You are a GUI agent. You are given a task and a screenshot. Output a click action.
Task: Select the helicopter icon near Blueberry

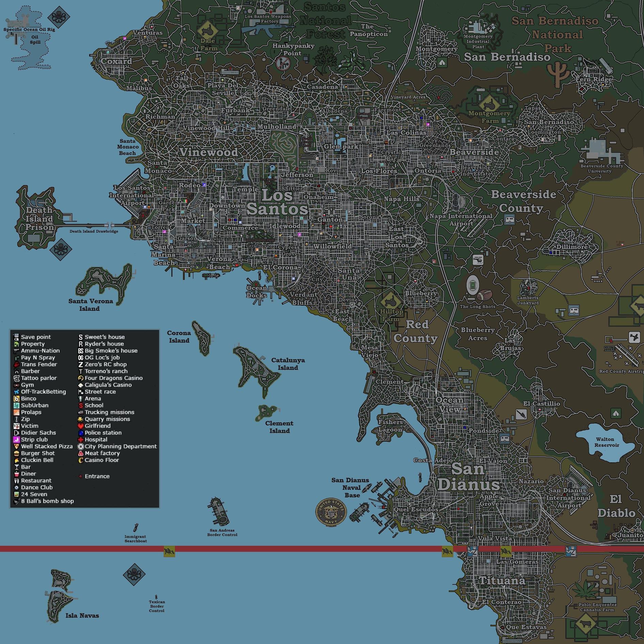pos(478,260)
